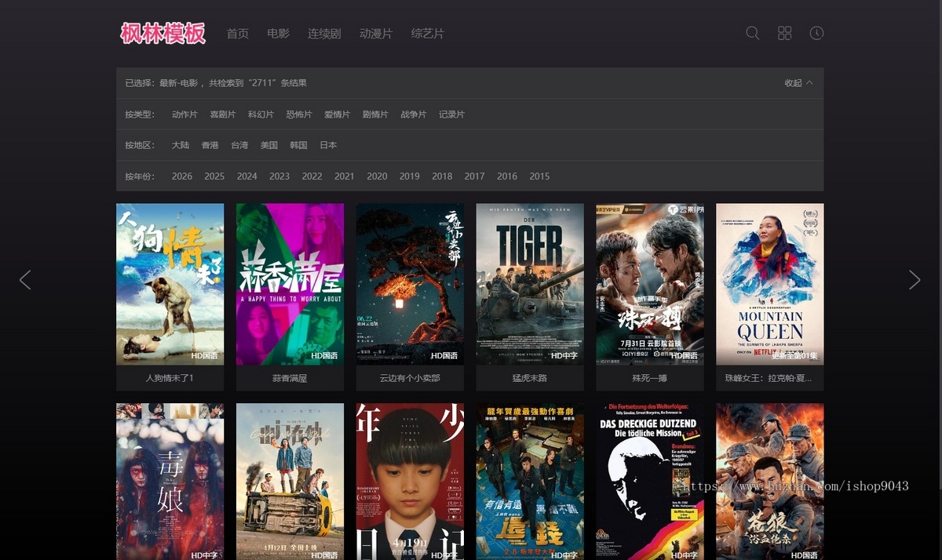Open the 浴血绝杀 war movie poster

tap(770, 482)
